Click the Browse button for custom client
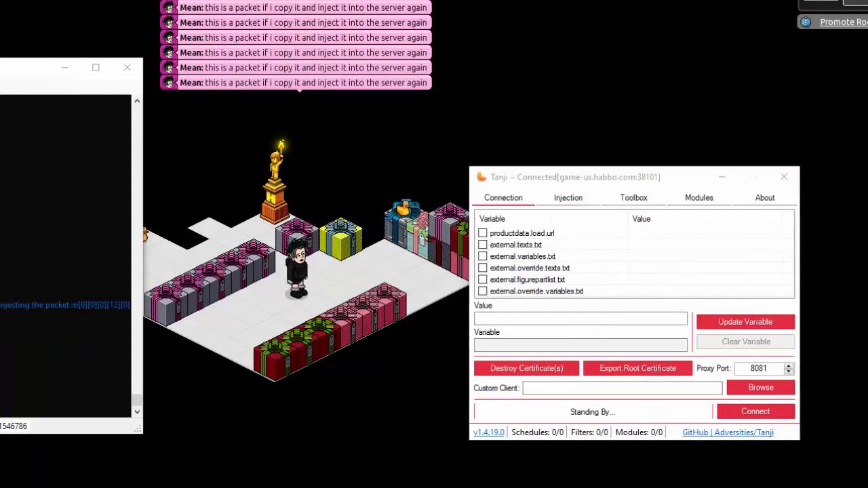Viewport: 868px width, 488px height. [x=760, y=388]
